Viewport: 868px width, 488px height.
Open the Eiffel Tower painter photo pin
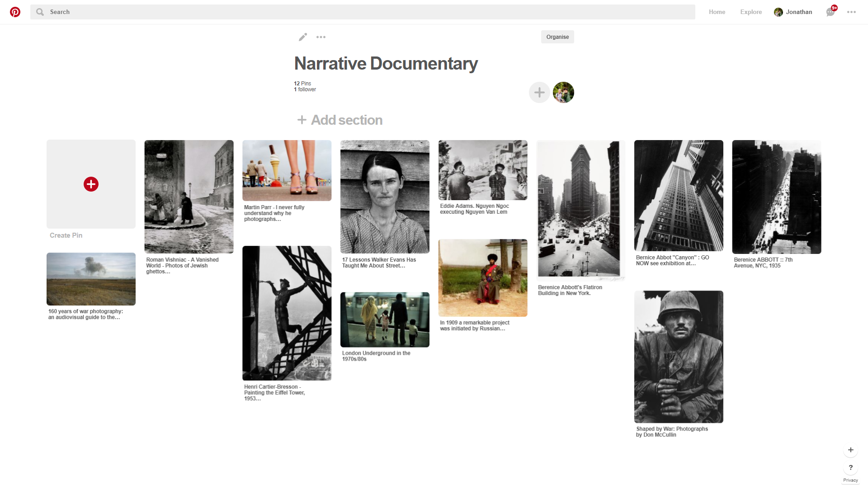287,313
